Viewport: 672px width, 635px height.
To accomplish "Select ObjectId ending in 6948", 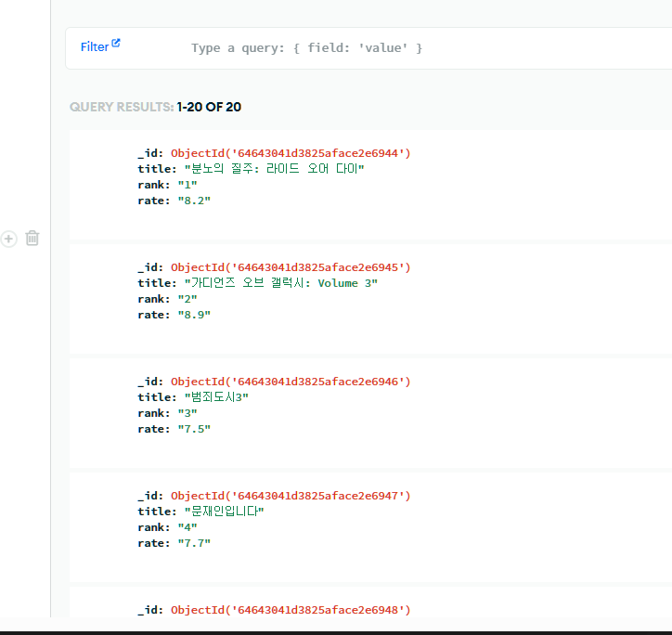I will (291, 610).
